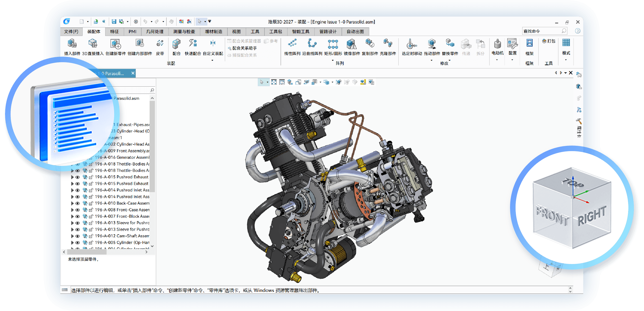The height and width of the screenshot is (311, 644).
Task: Expand the 196-A-012 Cam-Shaft tree node
Action: click(72, 236)
